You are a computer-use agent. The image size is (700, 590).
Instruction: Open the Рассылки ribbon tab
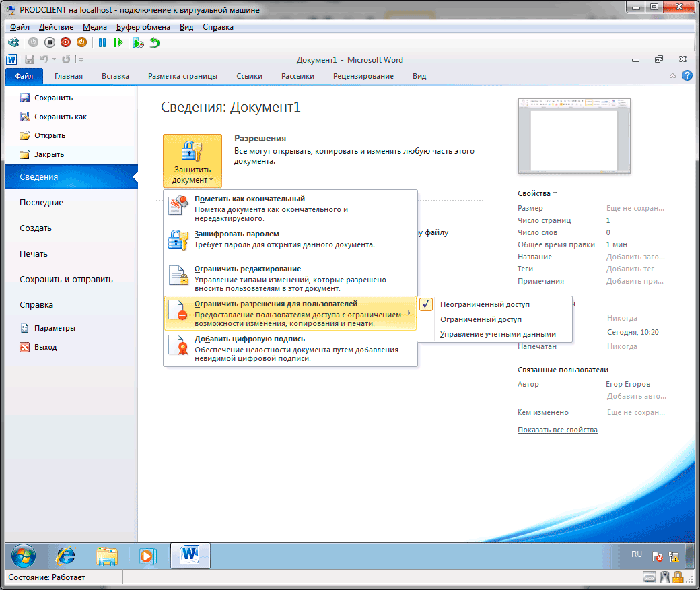pyautogui.click(x=297, y=76)
